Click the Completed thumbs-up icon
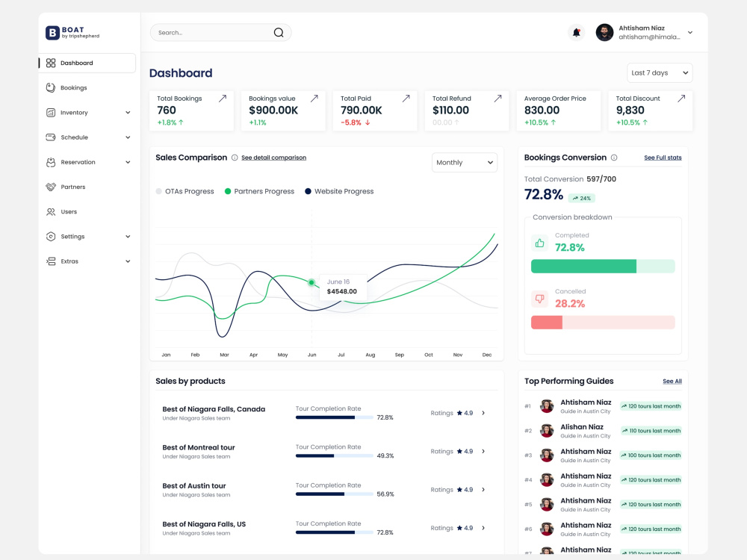Viewport: 747px width, 560px height. tap(540, 243)
